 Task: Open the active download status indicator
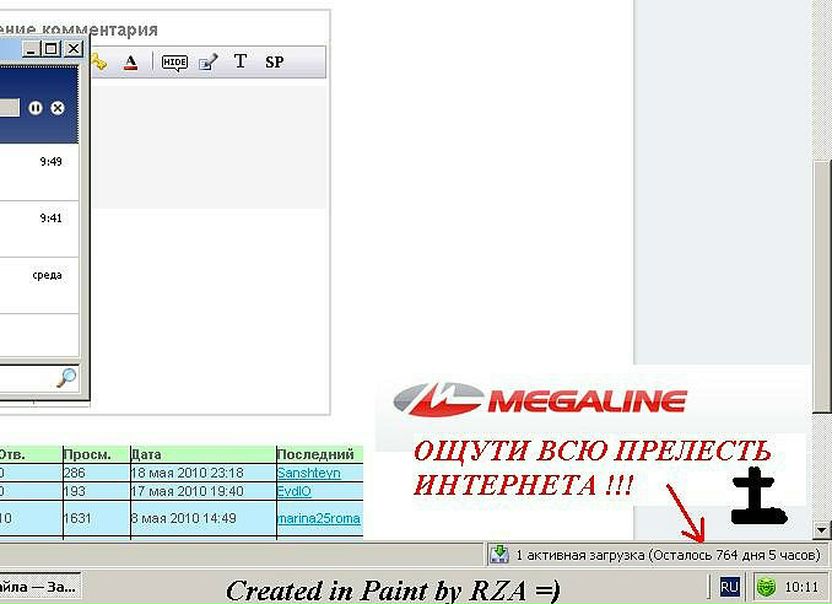[657, 554]
